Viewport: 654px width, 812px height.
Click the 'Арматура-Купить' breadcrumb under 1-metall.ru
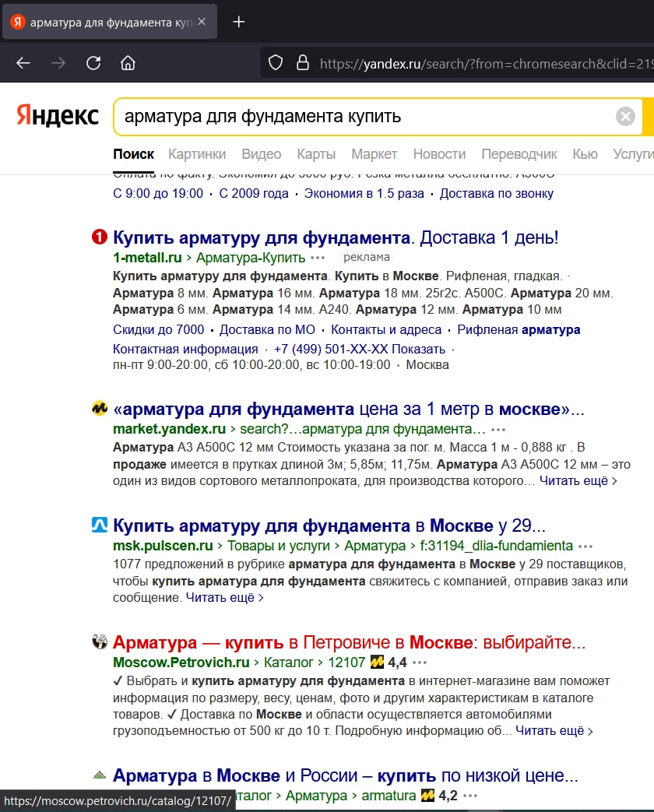point(251,258)
